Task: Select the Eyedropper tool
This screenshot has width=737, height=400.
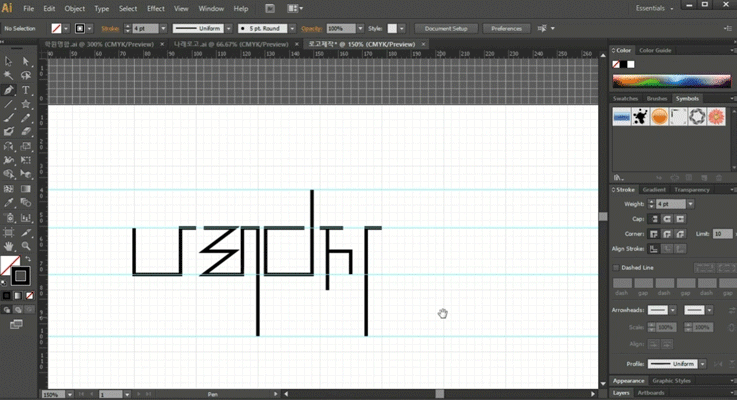Action: coord(8,203)
